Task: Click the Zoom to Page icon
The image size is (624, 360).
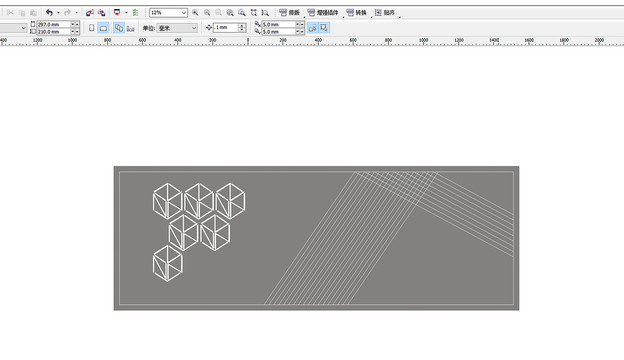Action: pyautogui.click(x=242, y=13)
